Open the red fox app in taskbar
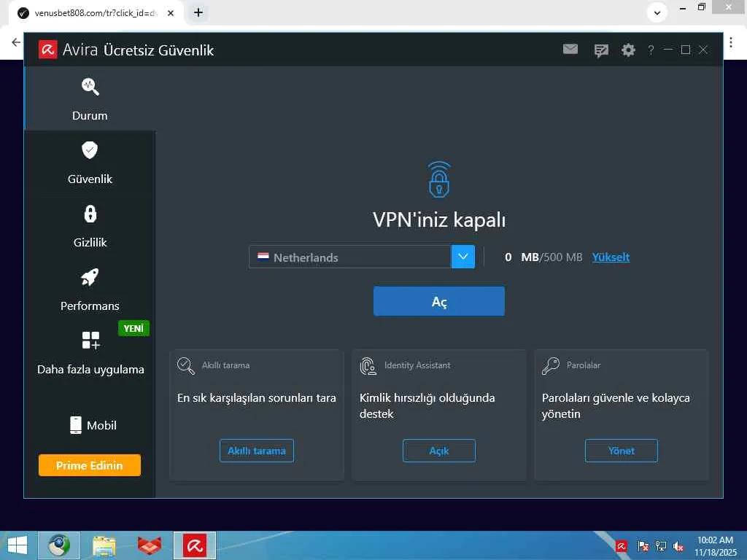 point(150,545)
